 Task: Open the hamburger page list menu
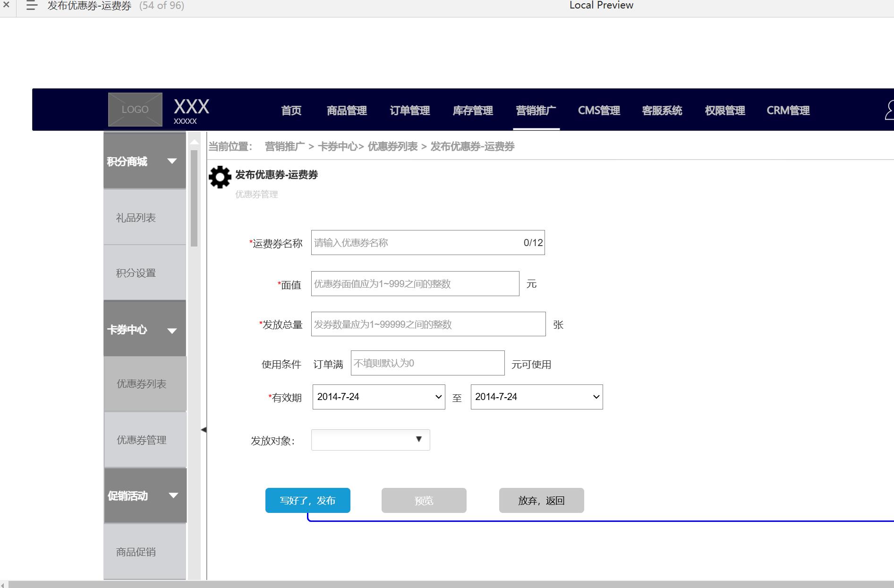click(x=31, y=6)
